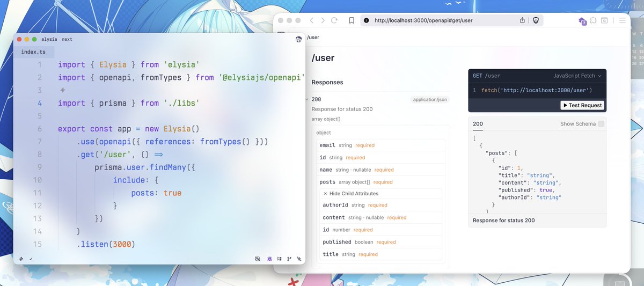Click the content nullable child attribute row

coord(380,217)
